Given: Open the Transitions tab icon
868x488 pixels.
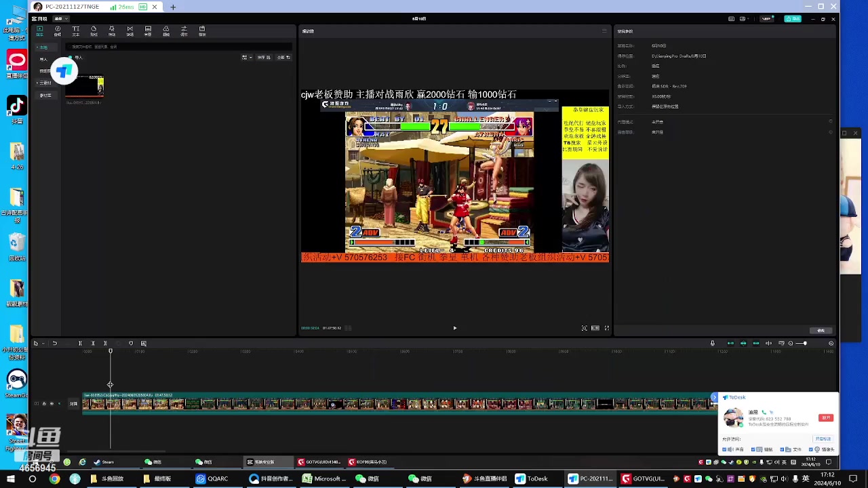Looking at the screenshot, I should [130, 31].
